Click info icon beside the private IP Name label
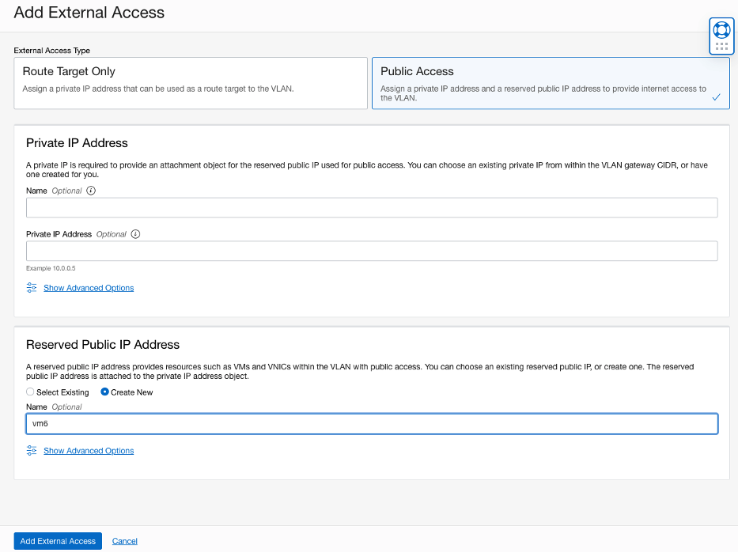 point(91,190)
